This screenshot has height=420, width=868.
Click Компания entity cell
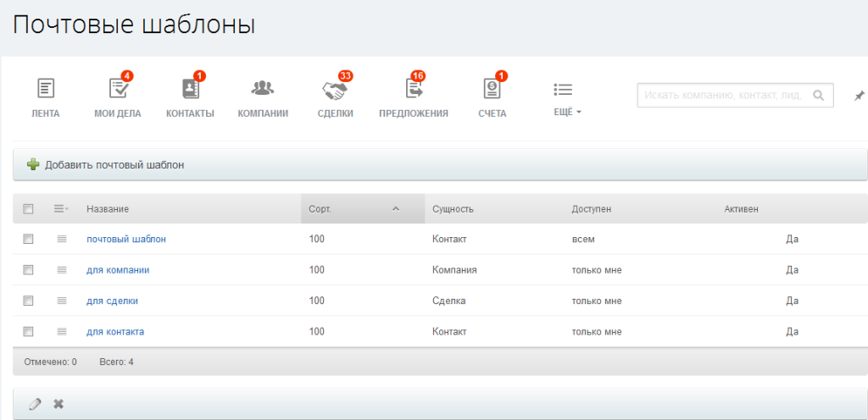tap(454, 270)
